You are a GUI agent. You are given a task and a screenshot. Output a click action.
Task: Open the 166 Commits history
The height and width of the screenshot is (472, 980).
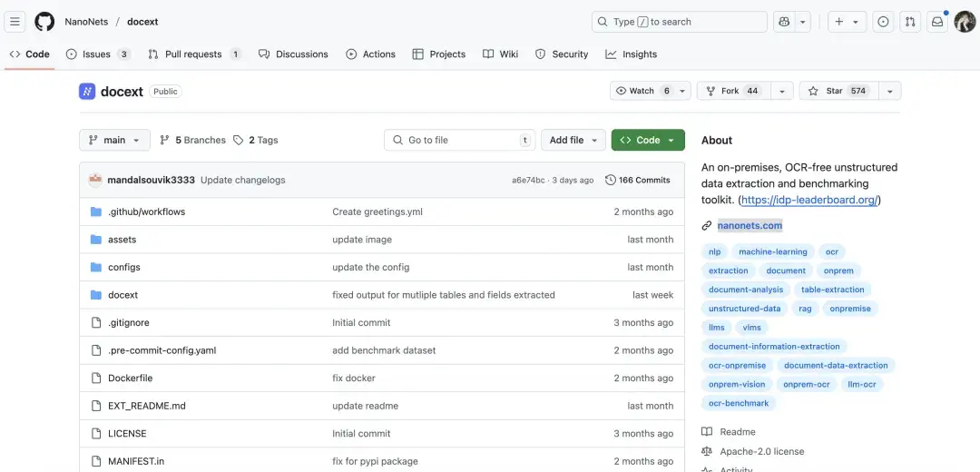click(x=637, y=180)
